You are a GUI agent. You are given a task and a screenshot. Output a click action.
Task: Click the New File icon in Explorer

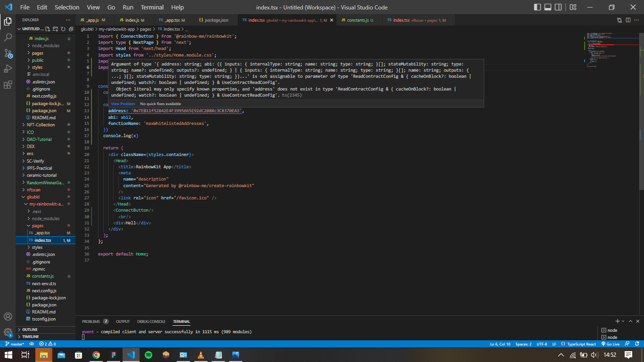point(48,29)
